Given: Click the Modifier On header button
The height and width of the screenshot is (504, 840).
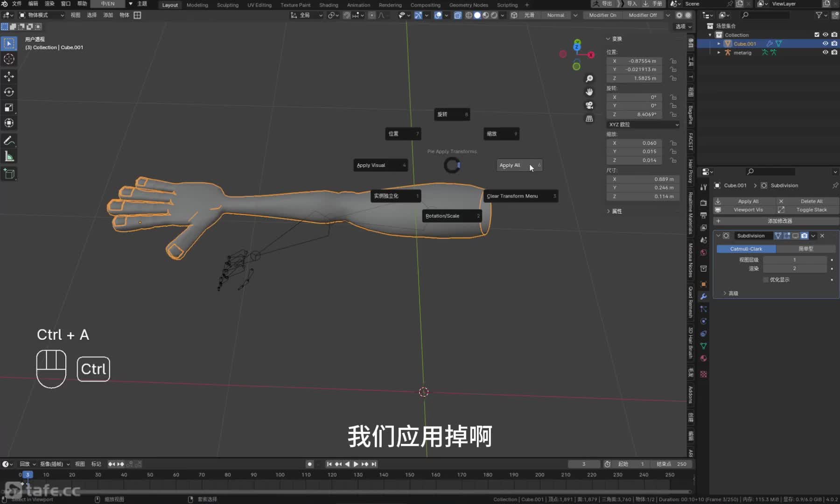Looking at the screenshot, I should tap(602, 15).
